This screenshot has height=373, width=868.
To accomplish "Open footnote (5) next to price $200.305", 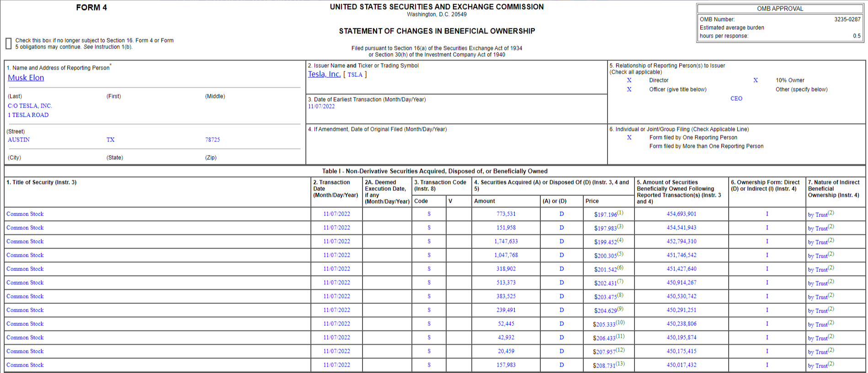I will tap(620, 254).
